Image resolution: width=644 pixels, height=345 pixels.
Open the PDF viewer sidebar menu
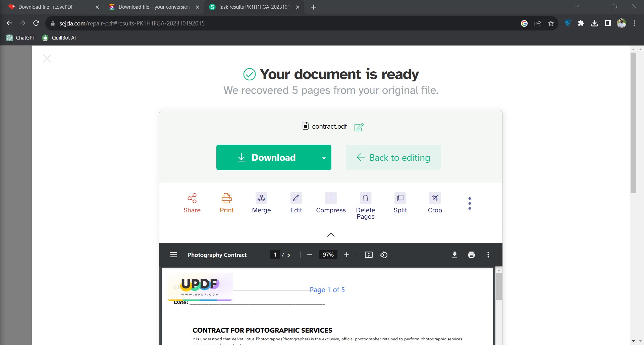coord(173,255)
